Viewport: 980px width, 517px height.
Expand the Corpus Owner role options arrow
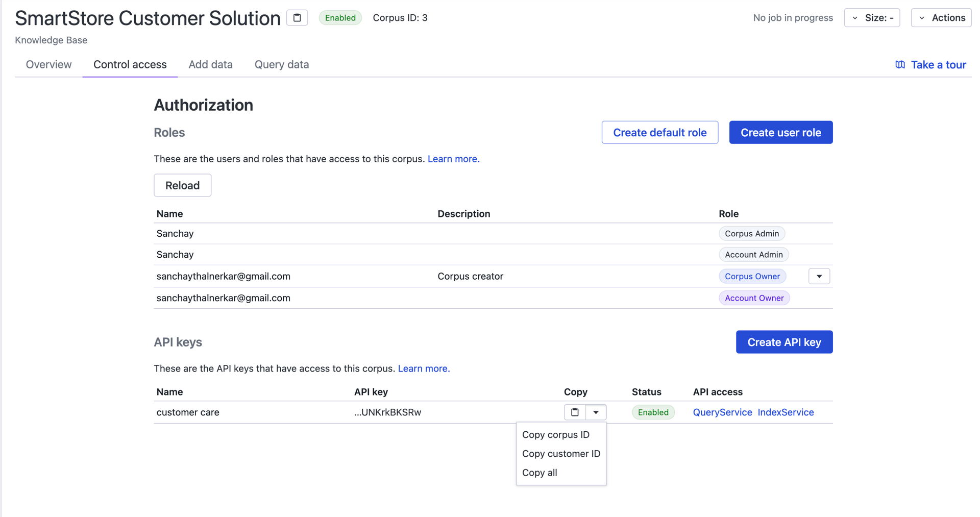click(819, 276)
